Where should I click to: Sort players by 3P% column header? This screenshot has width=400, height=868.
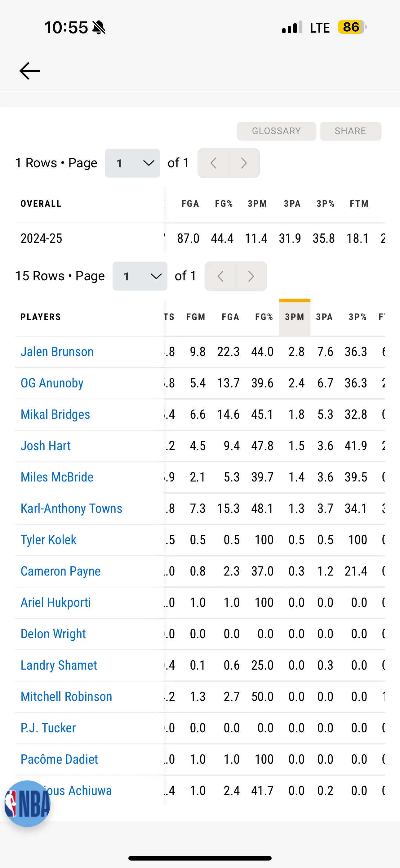click(358, 317)
